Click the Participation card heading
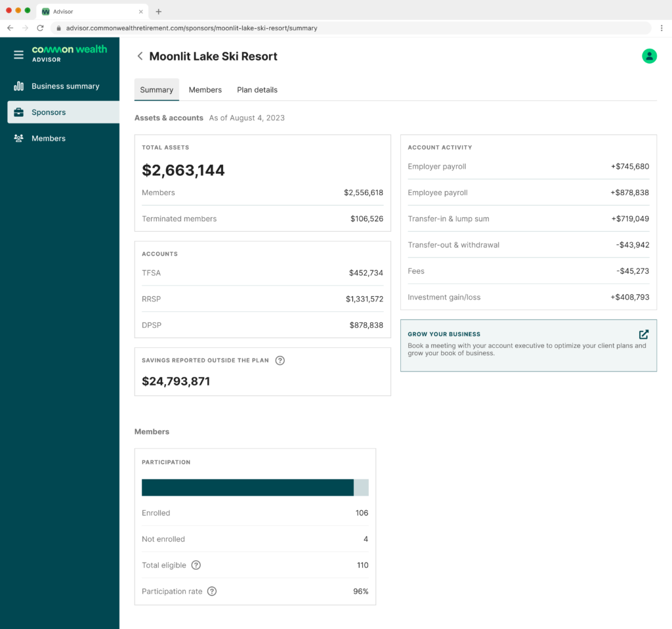 point(166,462)
